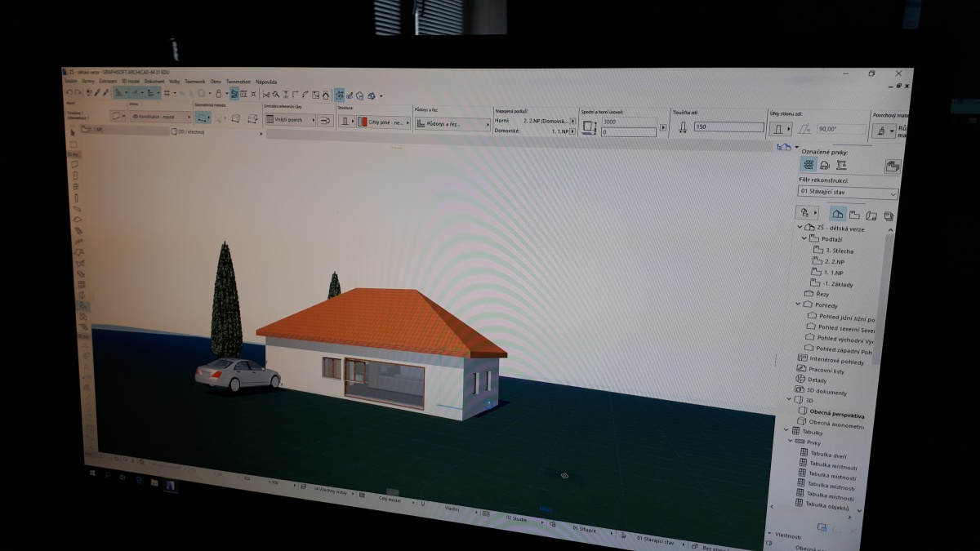
Task: Click the second Označené prvky icon
Action: click(x=824, y=165)
